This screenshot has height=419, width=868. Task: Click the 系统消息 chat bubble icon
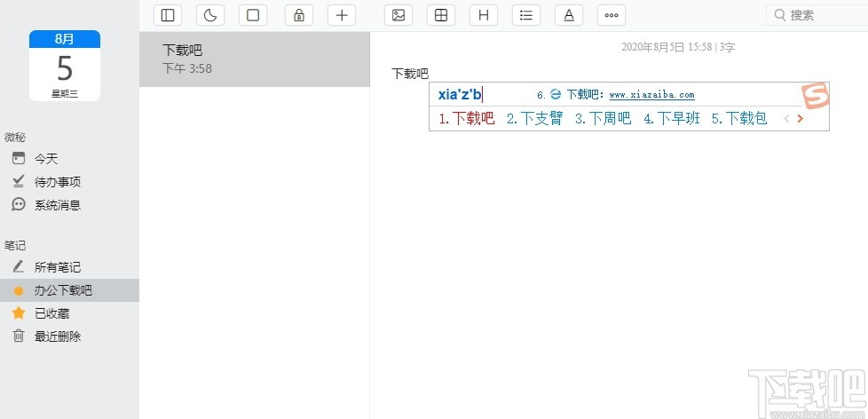click(x=19, y=205)
